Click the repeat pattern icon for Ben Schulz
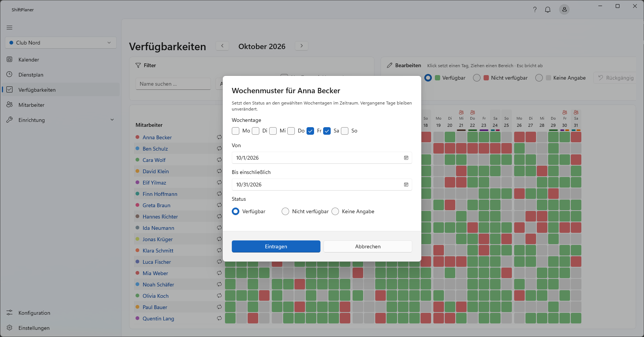The height and width of the screenshot is (337, 644). click(x=219, y=148)
